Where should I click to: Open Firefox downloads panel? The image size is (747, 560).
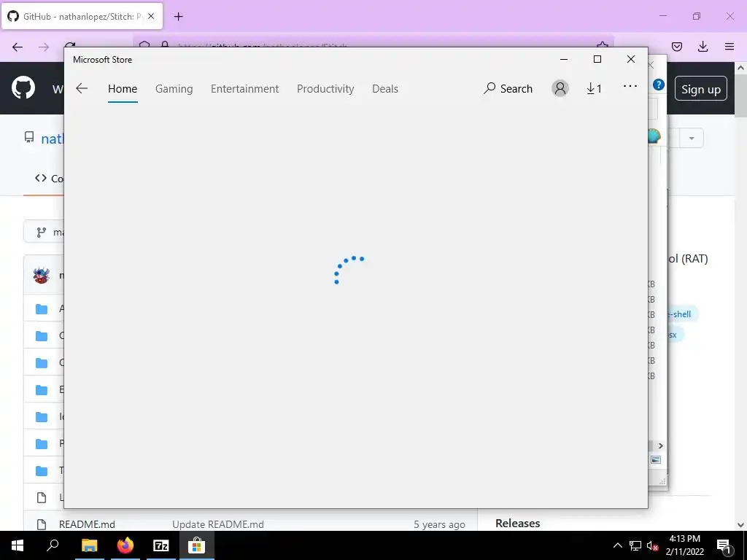(703, 47)
